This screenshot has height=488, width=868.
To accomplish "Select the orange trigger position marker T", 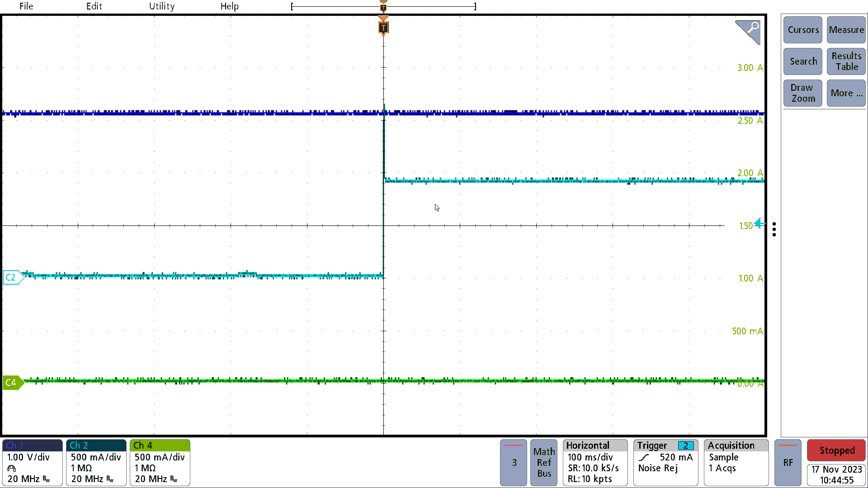I will [x=383, y=28].
